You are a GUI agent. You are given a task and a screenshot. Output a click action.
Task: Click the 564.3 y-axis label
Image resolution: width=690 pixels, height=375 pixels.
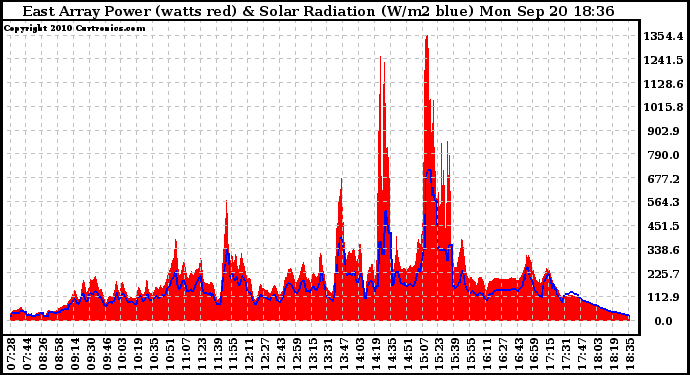664,202
